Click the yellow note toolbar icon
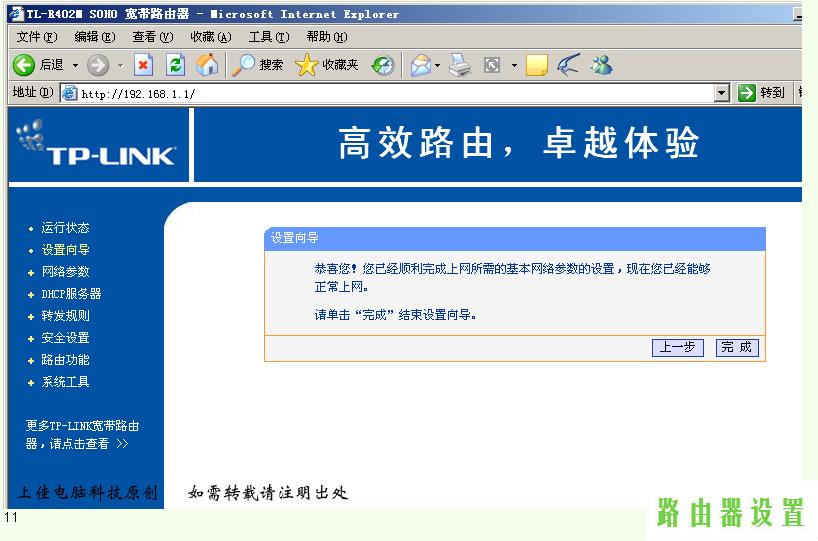This screenshot has width=818, height=541. click(x=536, y=65)
